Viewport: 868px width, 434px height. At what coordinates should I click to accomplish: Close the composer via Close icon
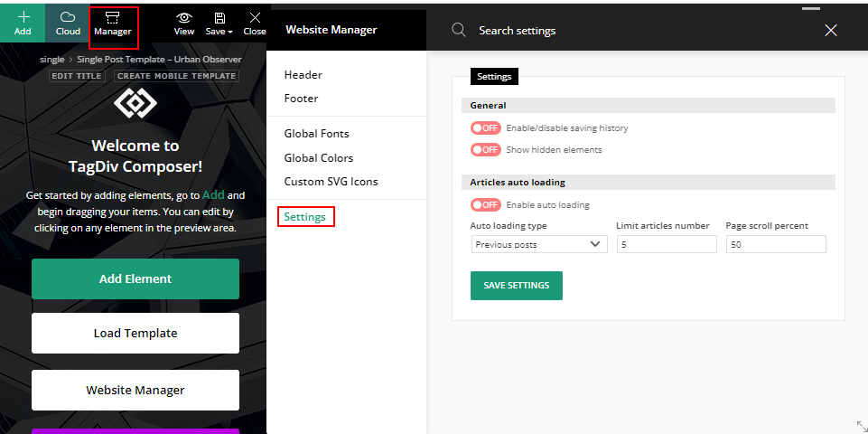click(x=254, y=24)
